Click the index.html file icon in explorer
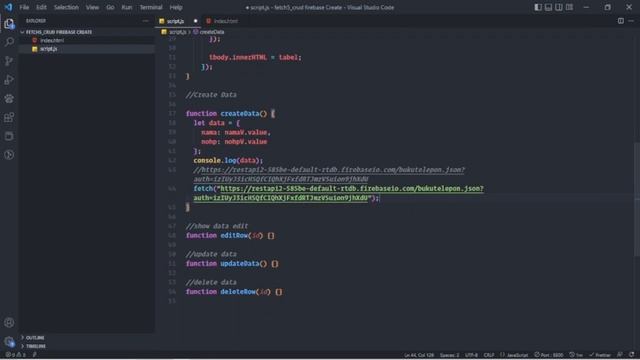This screenshot has height=360, width=640. [35, 40]
